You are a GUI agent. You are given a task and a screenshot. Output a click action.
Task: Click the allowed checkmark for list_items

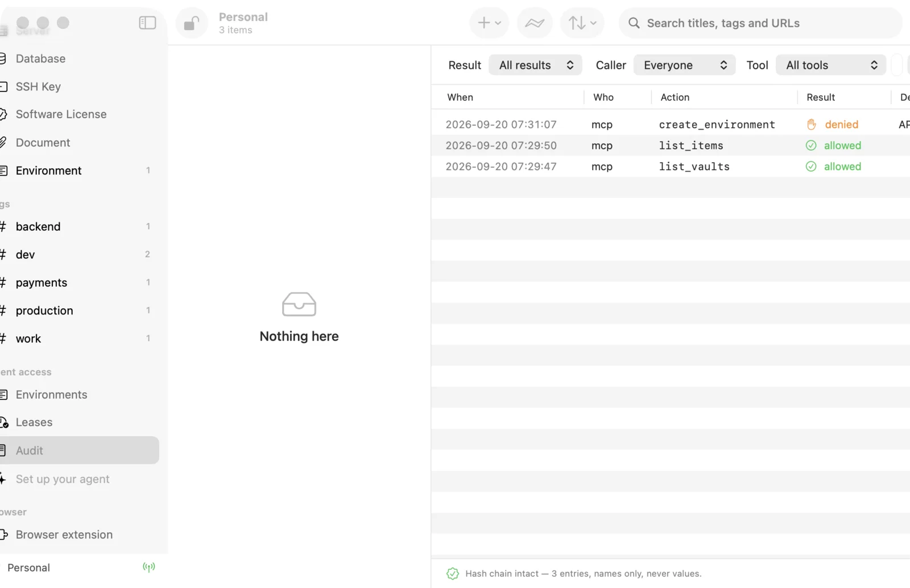(x=811, y=146)
